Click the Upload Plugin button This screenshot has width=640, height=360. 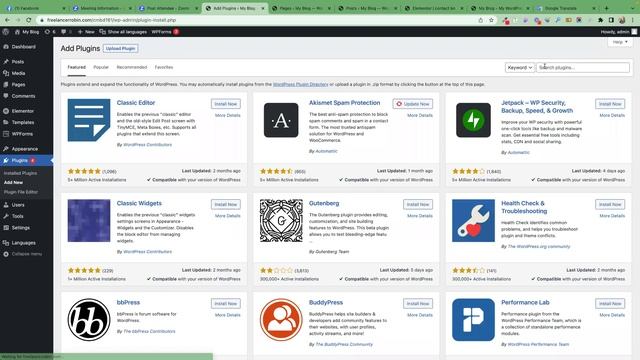120,49
